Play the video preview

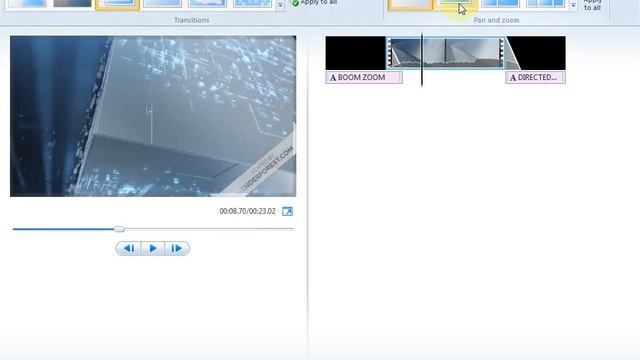[x=153, y=248]
